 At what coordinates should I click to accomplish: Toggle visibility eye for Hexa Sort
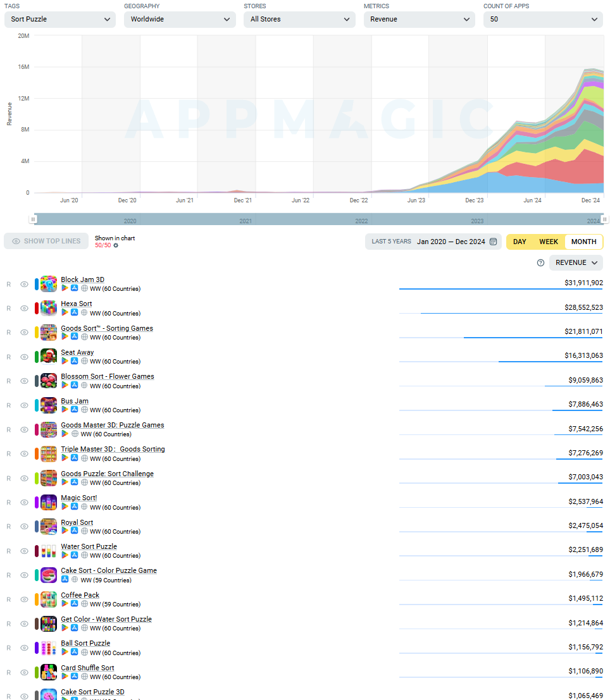click(x=25, y=309)
